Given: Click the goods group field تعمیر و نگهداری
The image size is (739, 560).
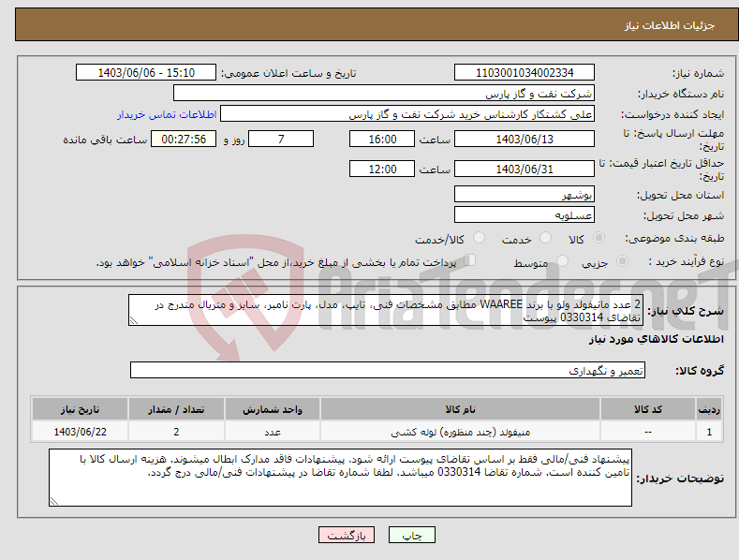Looking at the screenshot, I should click(388, 370).
